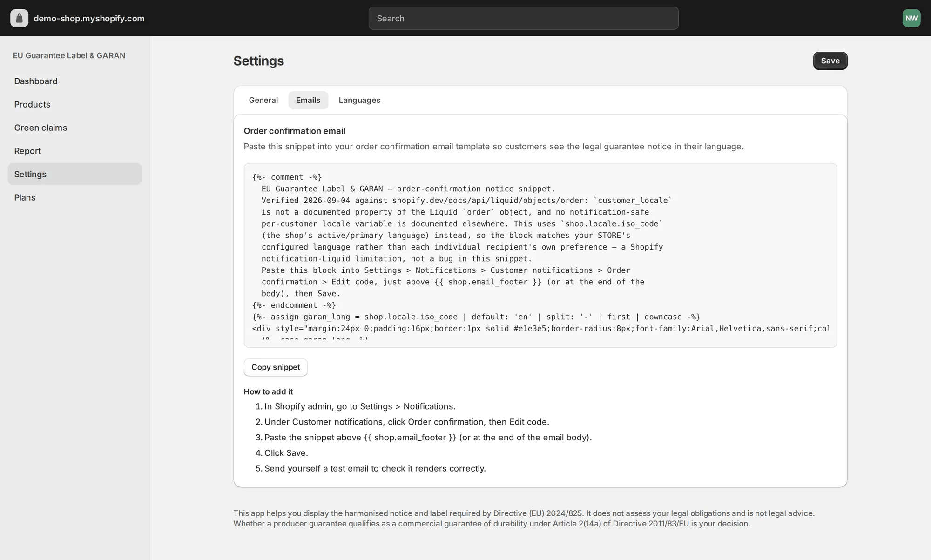Click the "Verified 2026-09-04" code line
The image size is (931, 560).
[x=466, y=201]
